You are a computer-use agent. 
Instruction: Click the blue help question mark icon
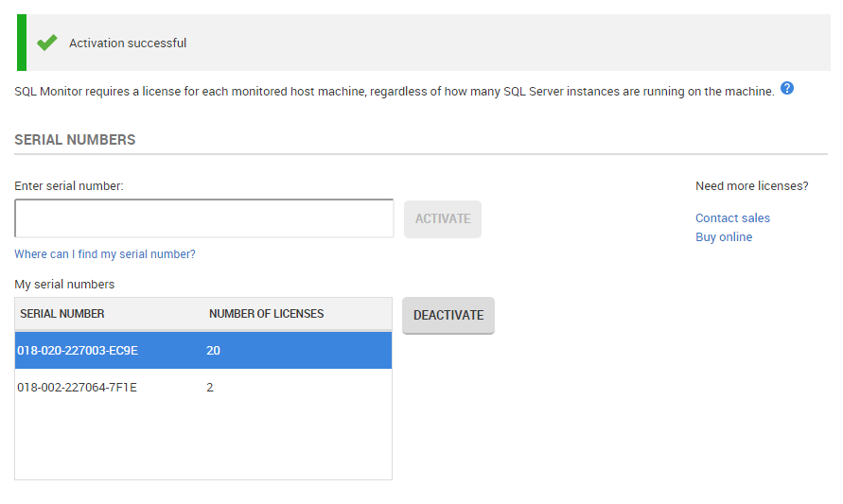tap(787, 89)
